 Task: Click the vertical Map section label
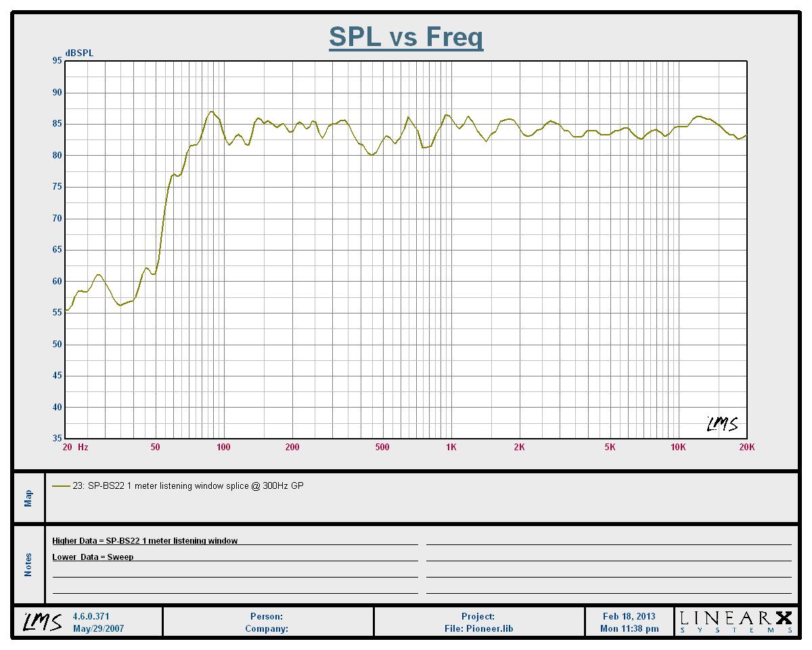(28, 498)
